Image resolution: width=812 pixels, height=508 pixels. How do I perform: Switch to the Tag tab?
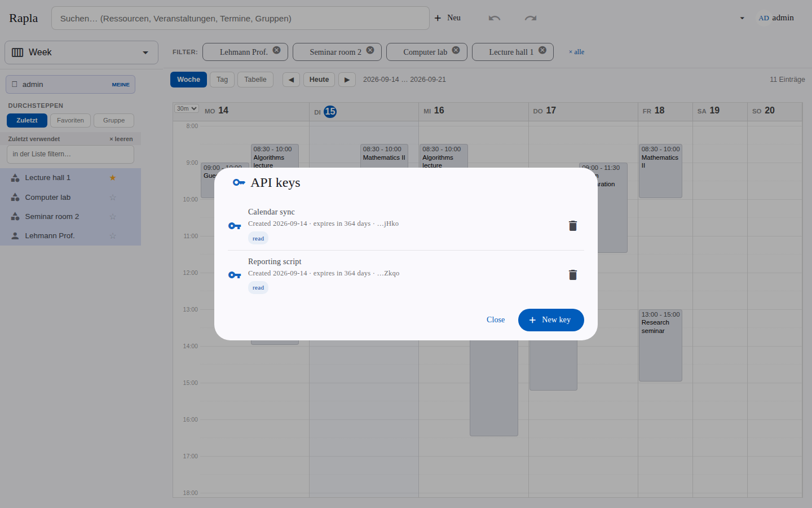tap(222, 80)
